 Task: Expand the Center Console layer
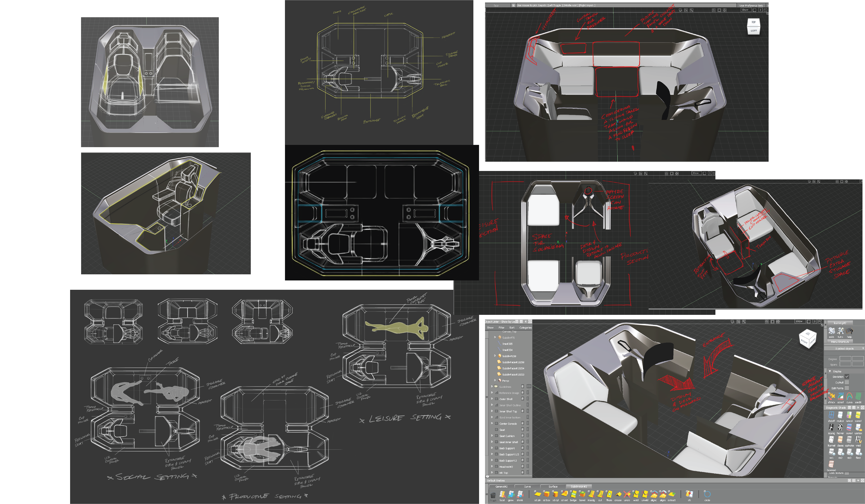coord(492,424)
